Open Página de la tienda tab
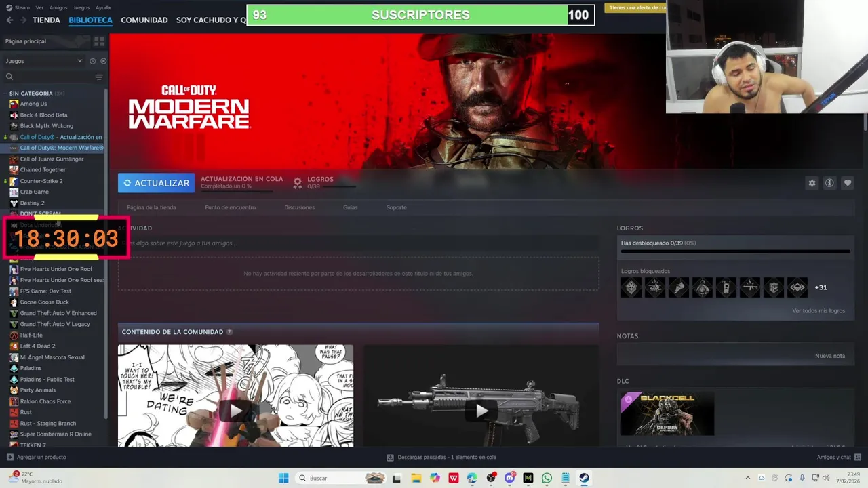 click(151, 207)
